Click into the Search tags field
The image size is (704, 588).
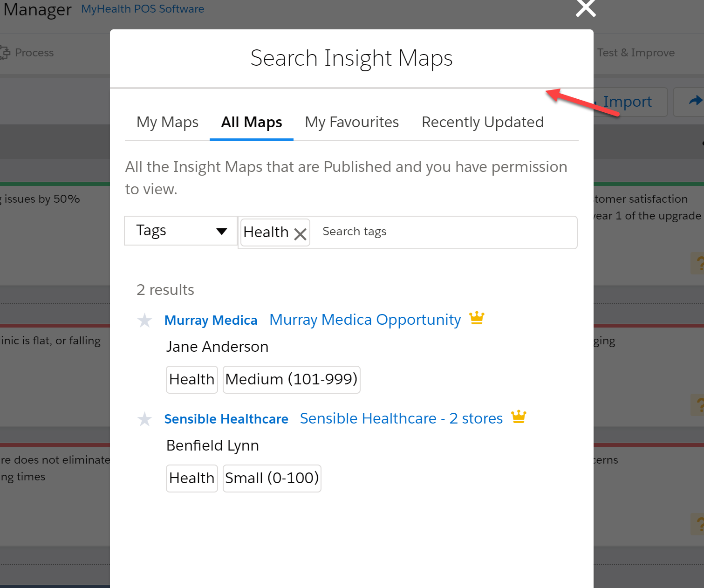pyautogui.click(x=443, y=232)
